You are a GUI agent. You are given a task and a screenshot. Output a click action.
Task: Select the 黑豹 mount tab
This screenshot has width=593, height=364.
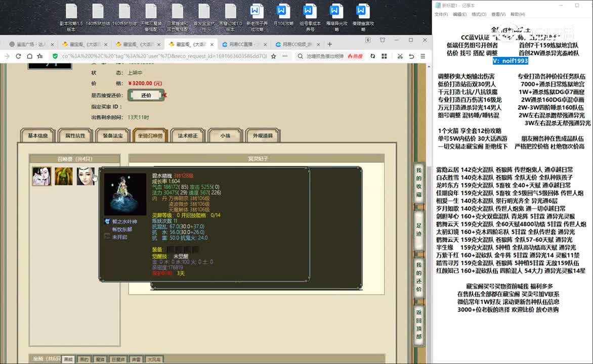(83, 359)
